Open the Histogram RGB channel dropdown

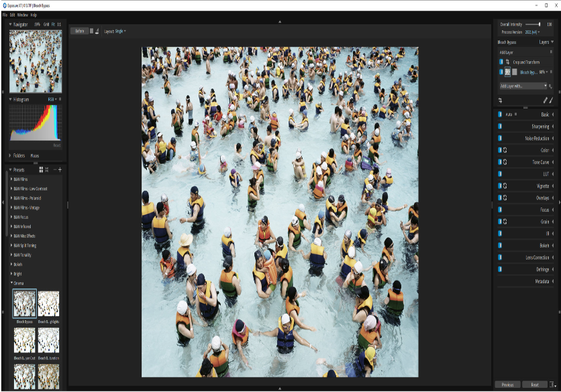coord(52,99)
